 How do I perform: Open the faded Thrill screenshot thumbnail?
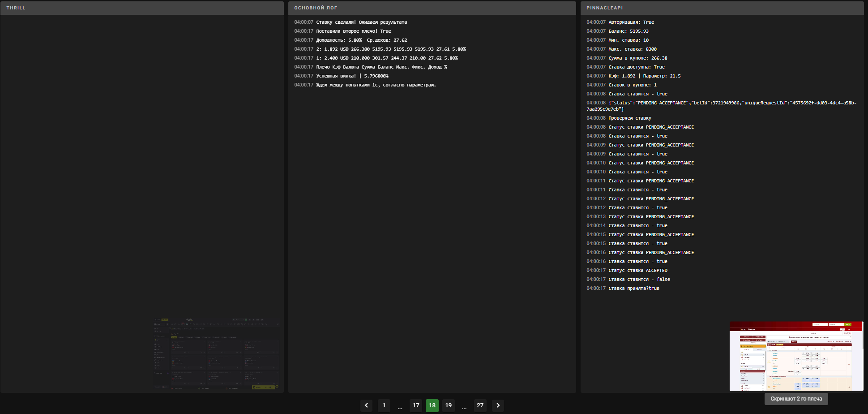coord(216,354)
